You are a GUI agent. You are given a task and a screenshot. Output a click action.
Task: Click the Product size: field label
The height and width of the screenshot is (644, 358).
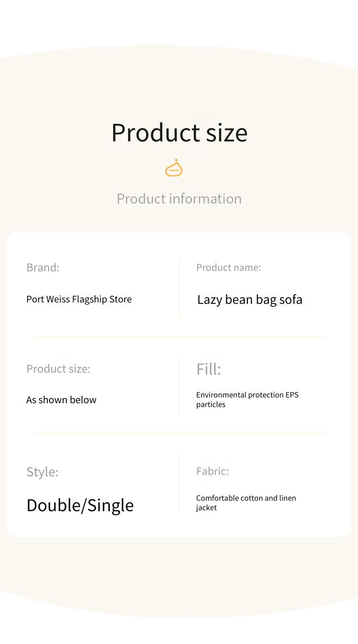pos(58,369)
